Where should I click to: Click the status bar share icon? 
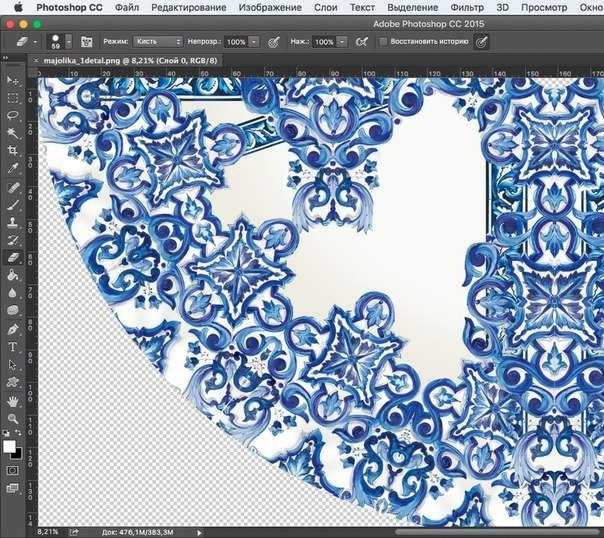point(74,532)
